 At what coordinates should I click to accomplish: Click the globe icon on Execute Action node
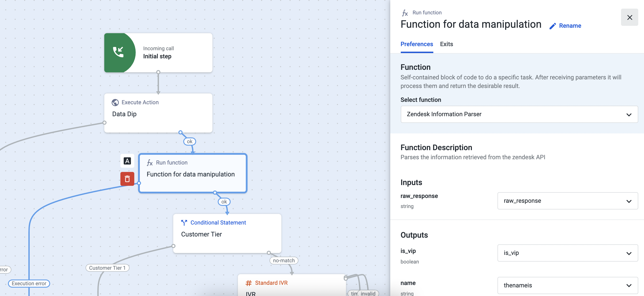(115, 102)
